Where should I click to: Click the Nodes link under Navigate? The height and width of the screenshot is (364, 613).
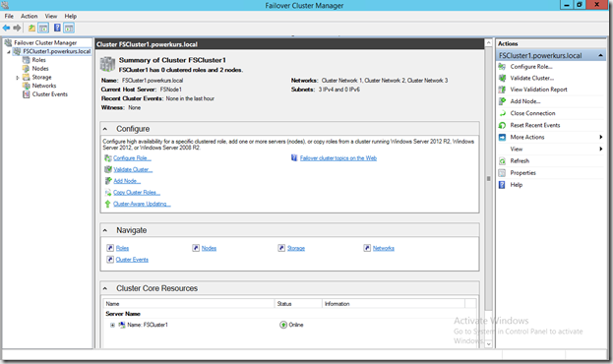coord(210,248)
